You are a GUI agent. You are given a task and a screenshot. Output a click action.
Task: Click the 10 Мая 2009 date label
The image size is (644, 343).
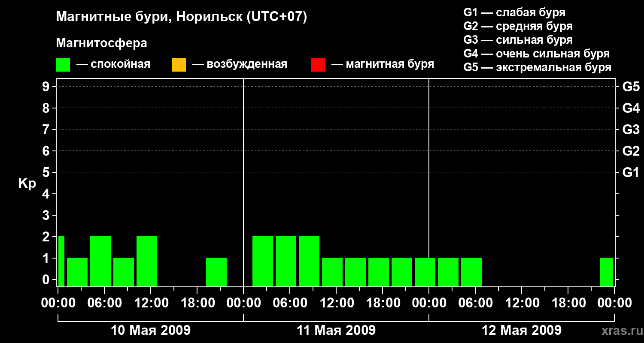151,330
